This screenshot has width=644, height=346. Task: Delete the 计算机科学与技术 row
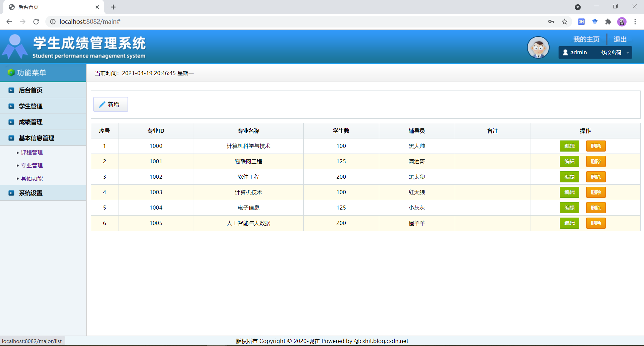596,146
